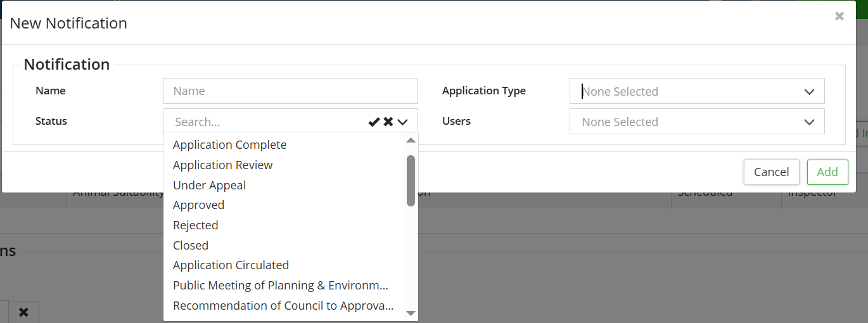This screenshot has height=323, width=868.
Task: Select the Under Appeal status
Action: click(209, 186)
